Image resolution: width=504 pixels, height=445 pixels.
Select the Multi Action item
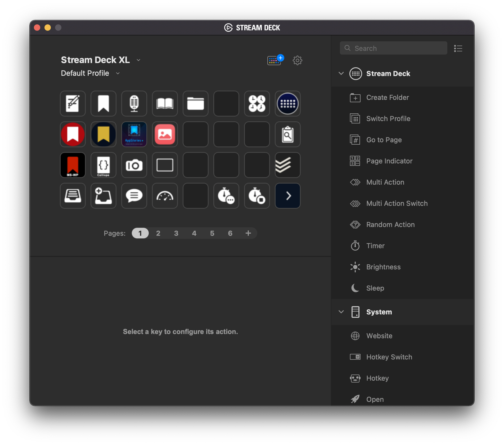pos(403,182)
